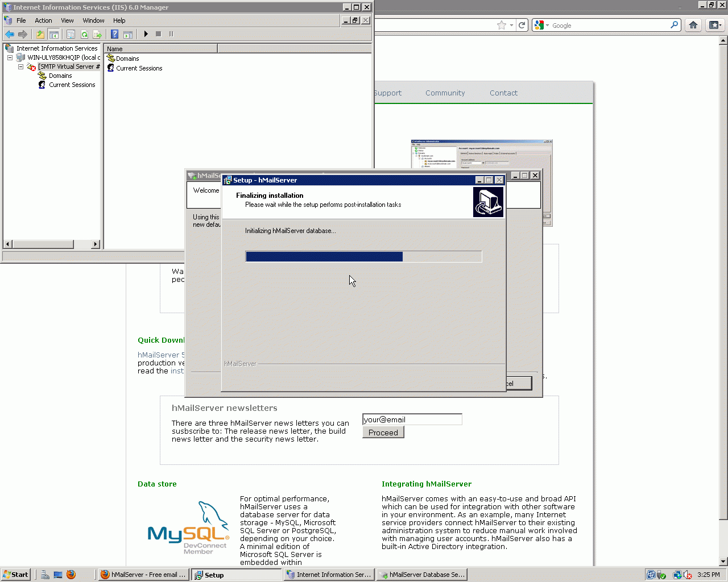Open the Contact tab on hMailServer site
The width and height of the screenshot is (728, 582).
tap(503, 93)
